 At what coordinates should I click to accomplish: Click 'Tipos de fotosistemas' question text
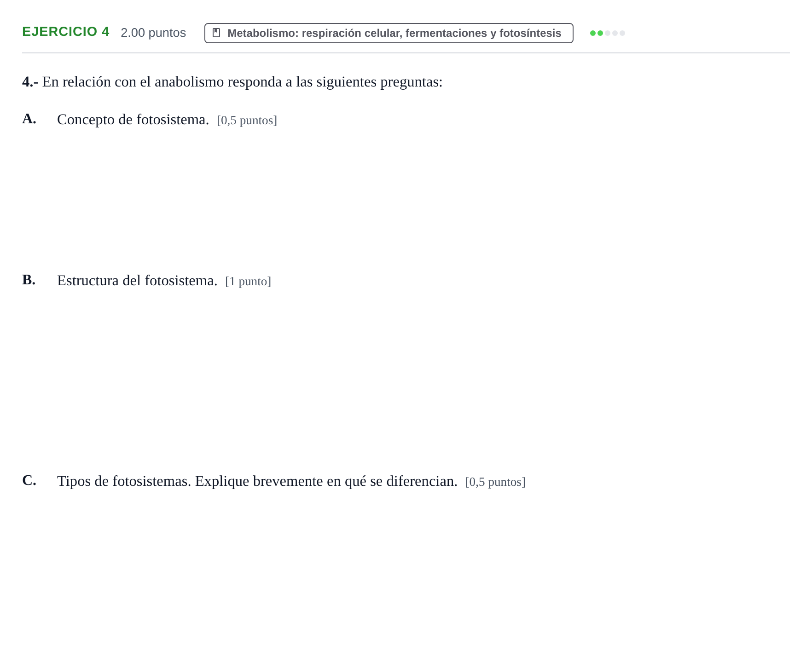[257, 481]
